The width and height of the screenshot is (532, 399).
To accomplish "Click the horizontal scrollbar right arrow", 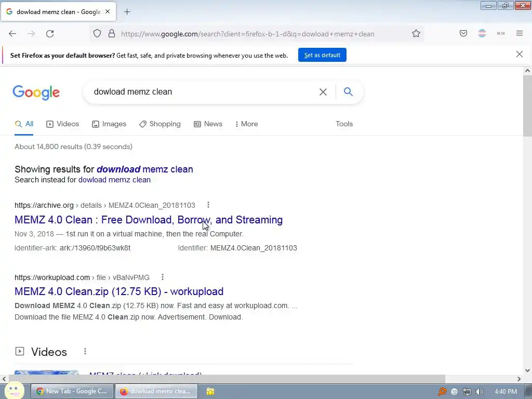I will 519,379.
